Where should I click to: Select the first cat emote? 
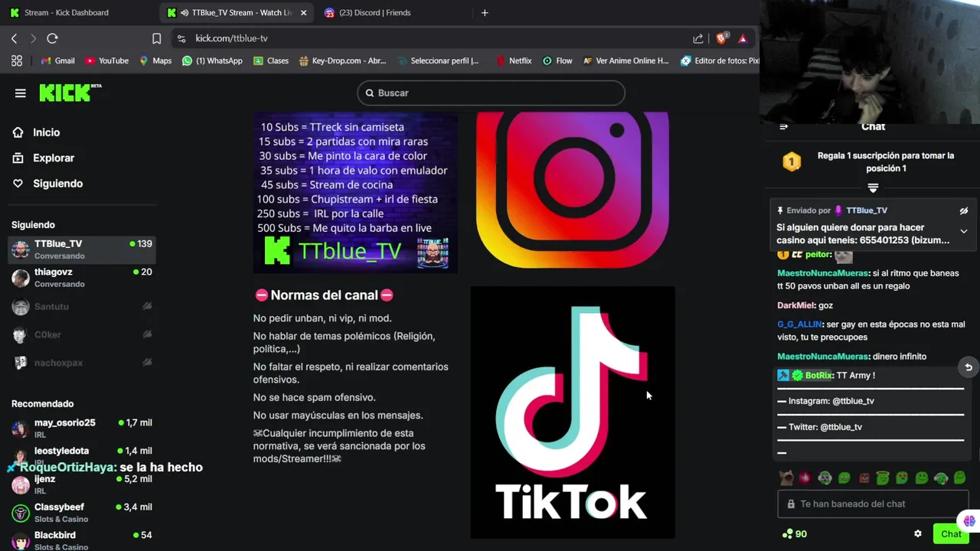coord(786,478)
